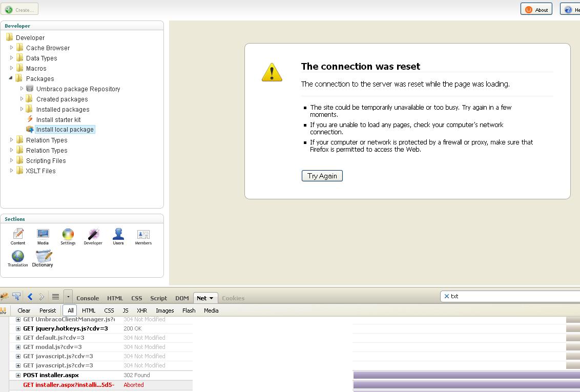Open the Media section

click(x=43, y=237)
